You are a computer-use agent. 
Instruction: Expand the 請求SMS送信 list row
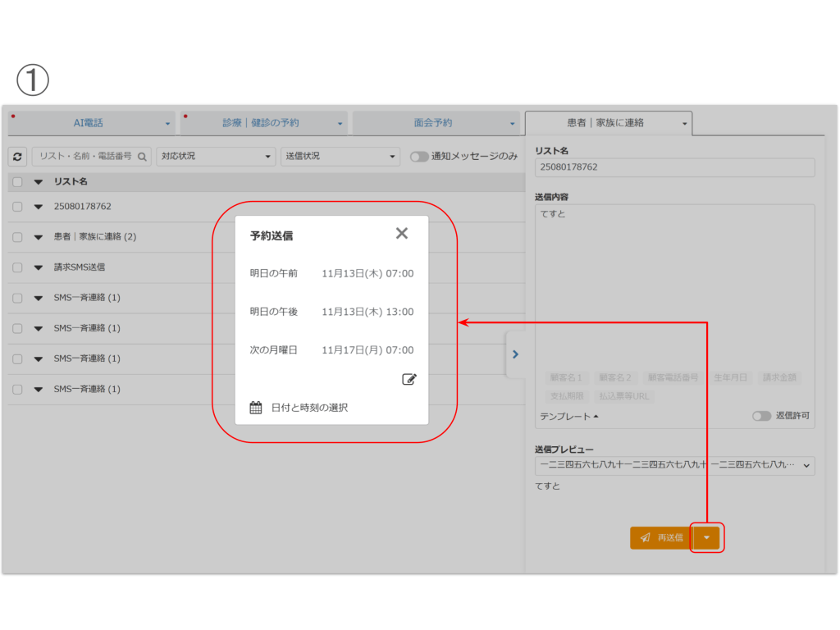[38, 267]
